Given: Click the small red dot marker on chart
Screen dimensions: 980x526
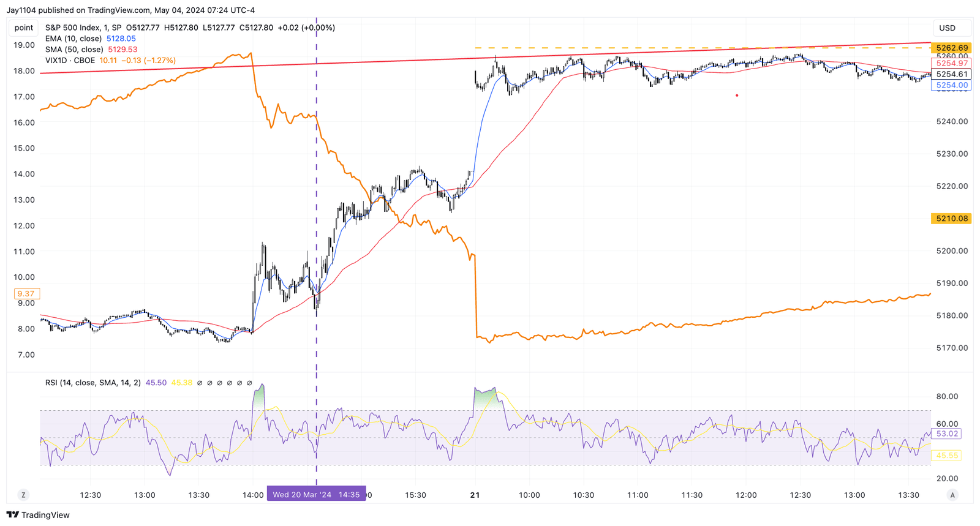Looking at the screenshot, I should pos(737,96).
